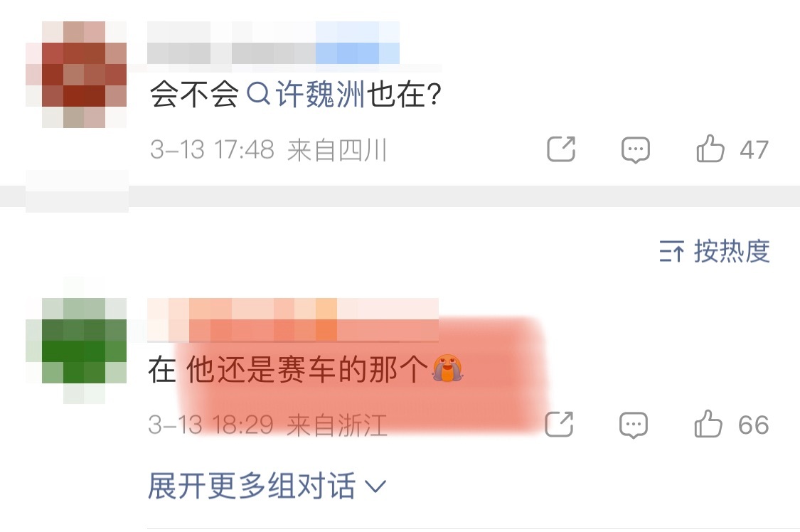Tap the comment text 会不会…也在?

(x=295, y=95)
